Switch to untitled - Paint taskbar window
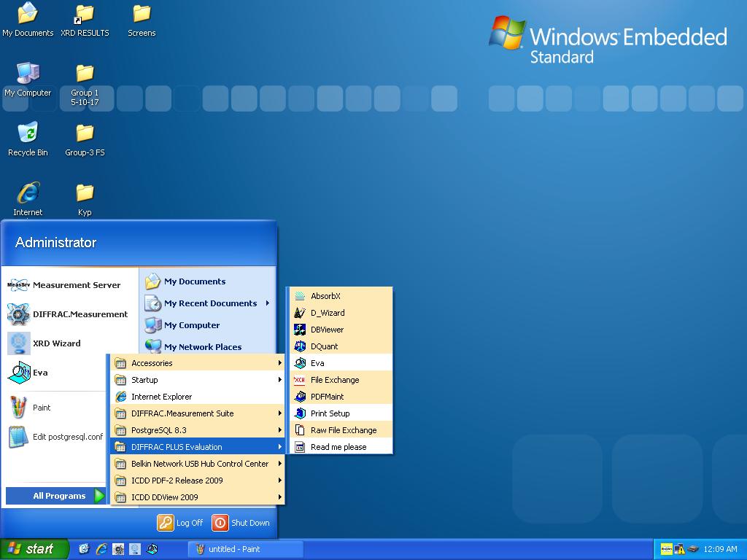 [x=244, y=549]
